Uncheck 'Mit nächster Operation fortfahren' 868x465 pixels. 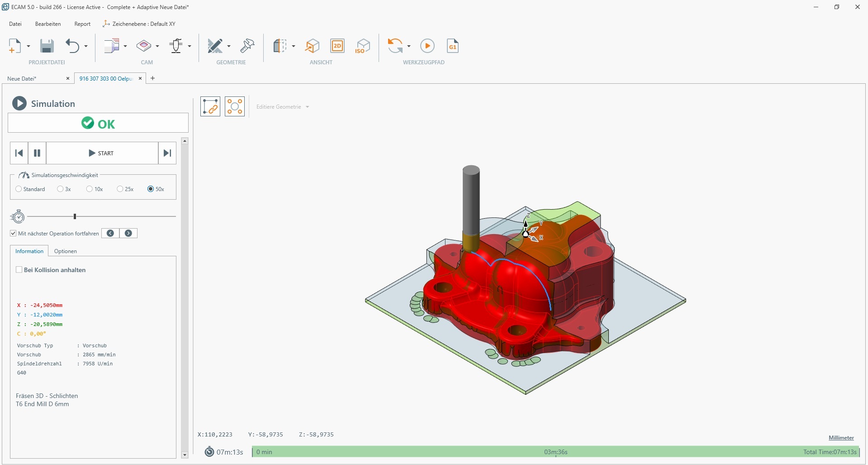(x=13, y=234)
